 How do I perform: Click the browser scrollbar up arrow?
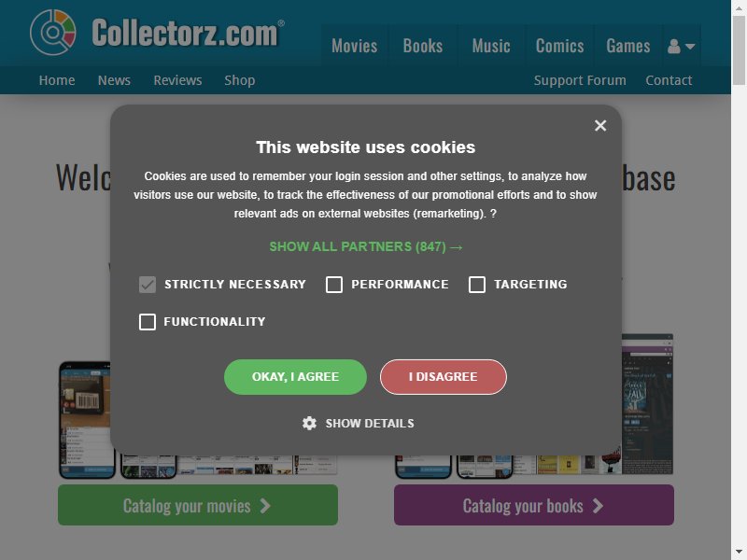[x=739, y=7]
